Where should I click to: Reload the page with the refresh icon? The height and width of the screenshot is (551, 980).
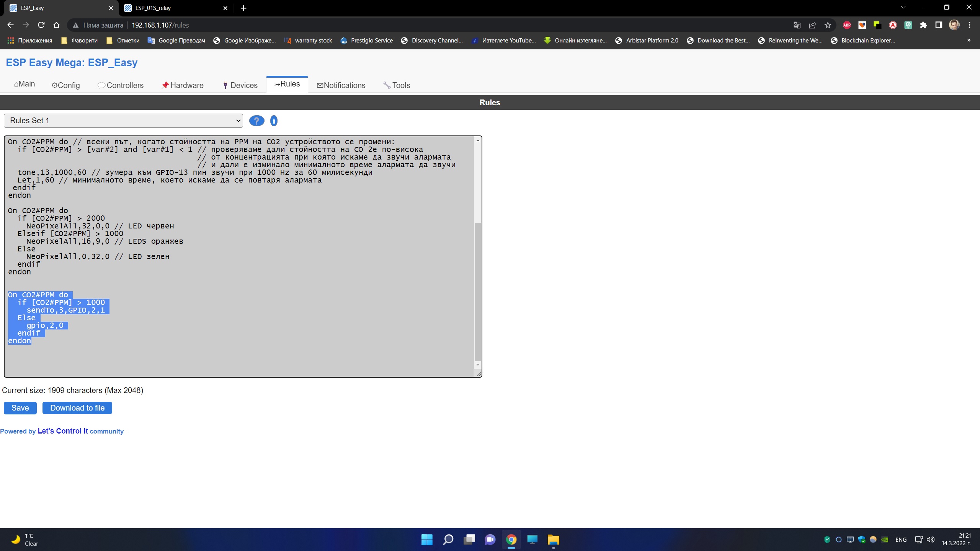pos(41,25)
